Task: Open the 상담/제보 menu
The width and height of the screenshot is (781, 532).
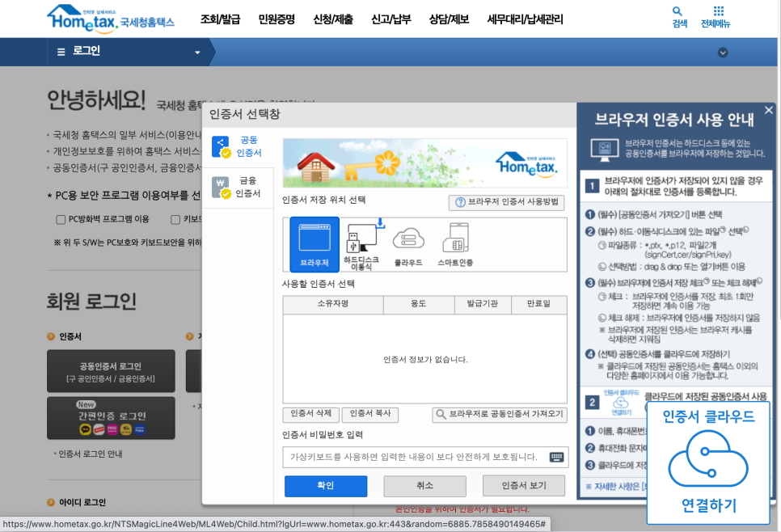Action: (449, 19)
